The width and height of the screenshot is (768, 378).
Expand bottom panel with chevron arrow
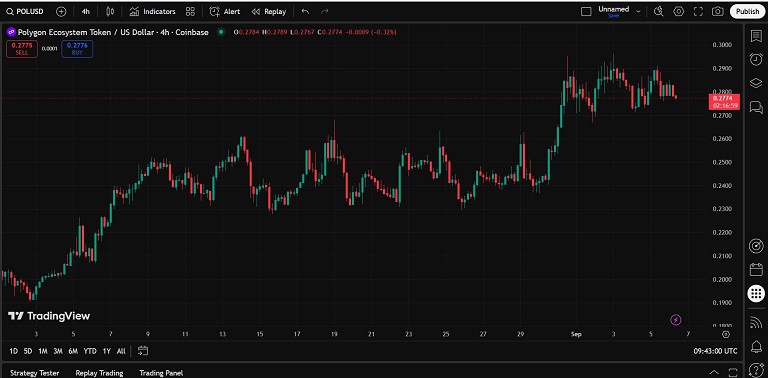point(714,372)
